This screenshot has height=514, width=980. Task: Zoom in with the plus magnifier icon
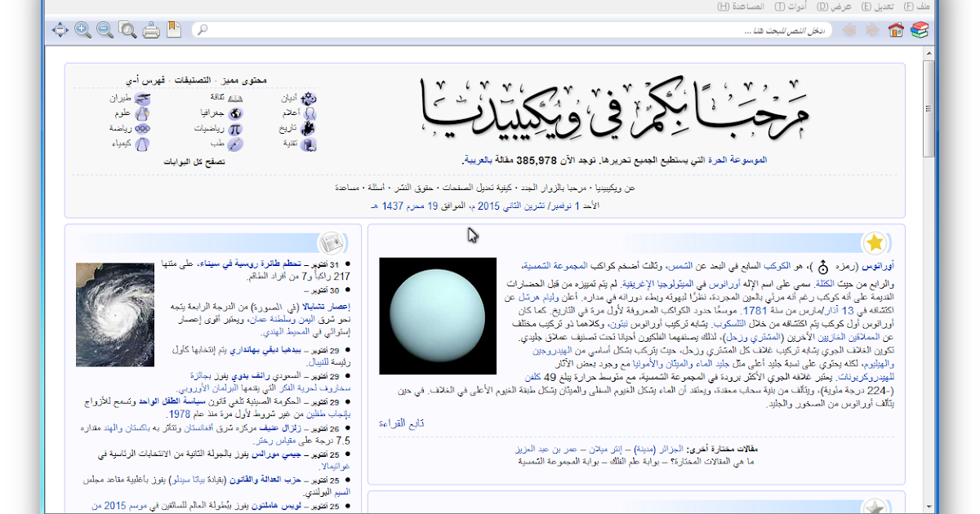pos(83,30)
